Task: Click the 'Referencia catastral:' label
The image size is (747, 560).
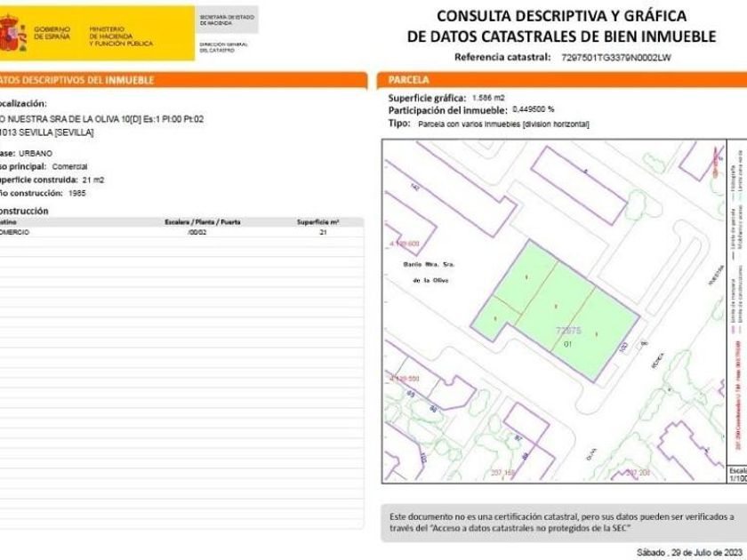Action: (502, 57)
